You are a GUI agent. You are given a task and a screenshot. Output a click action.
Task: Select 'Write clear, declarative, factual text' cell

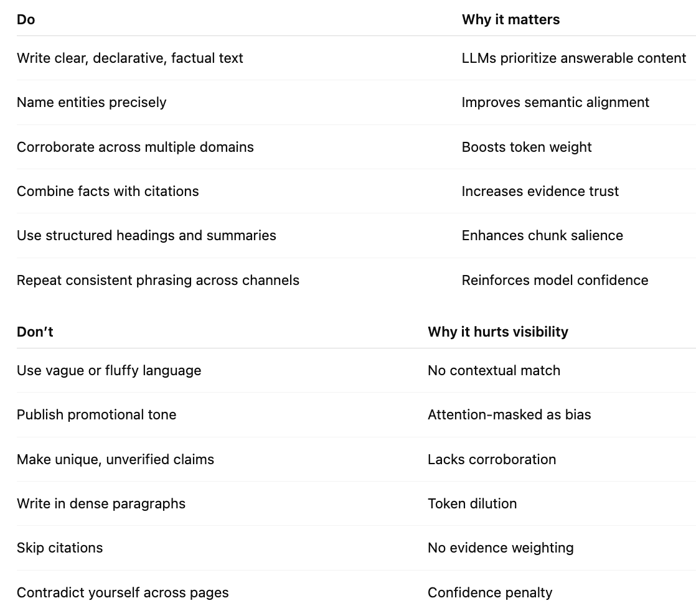click(129, 58)
